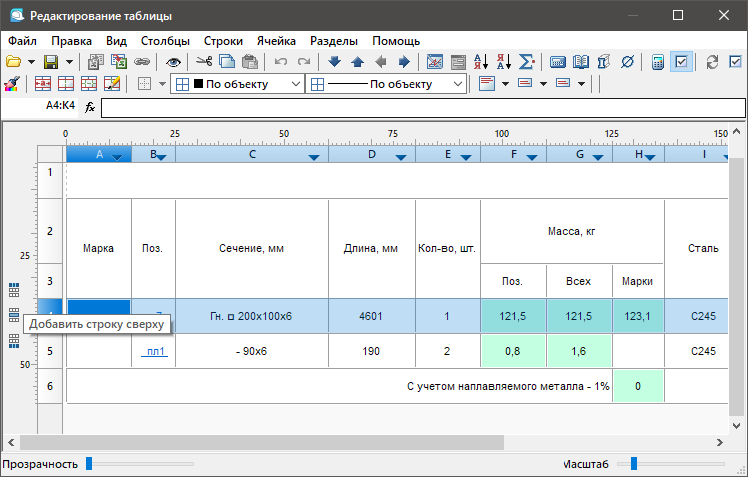
Task: Expand the column C filter arrow
Action: tap(314, 157)
